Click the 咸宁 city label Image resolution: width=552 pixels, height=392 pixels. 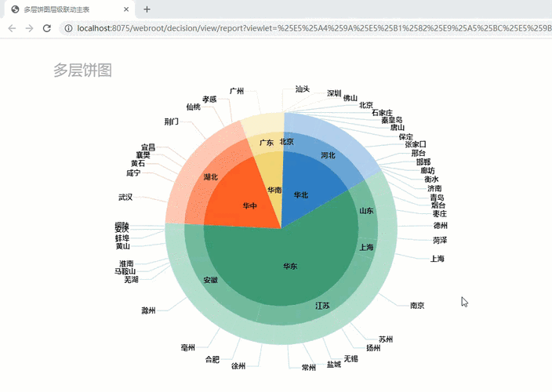click(x=133, y=173)
